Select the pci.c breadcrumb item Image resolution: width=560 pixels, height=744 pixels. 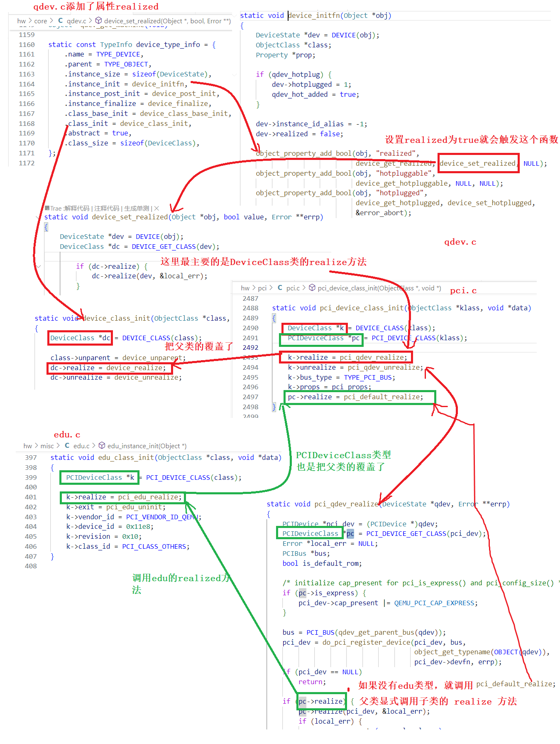[x=293, y=288]
